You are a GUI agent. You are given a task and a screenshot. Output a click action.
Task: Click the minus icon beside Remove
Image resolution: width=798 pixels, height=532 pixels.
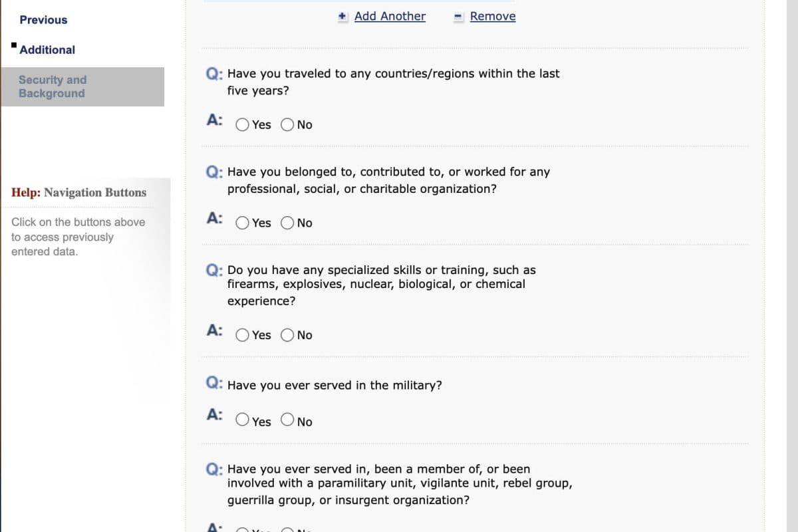pos(458,17)
